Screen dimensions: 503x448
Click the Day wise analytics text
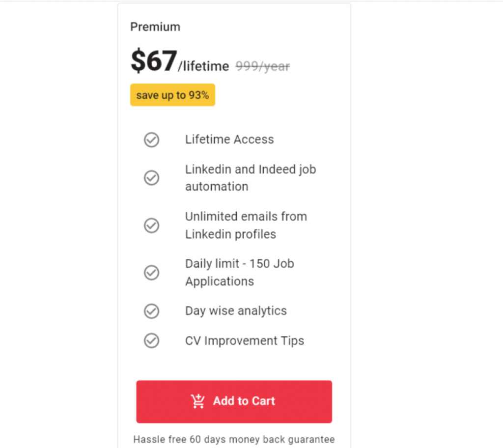click(x=236, y=311)
